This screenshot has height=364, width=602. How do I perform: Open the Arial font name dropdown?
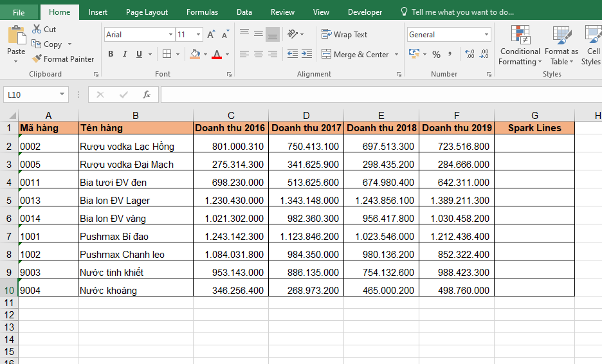coord(170,35)
